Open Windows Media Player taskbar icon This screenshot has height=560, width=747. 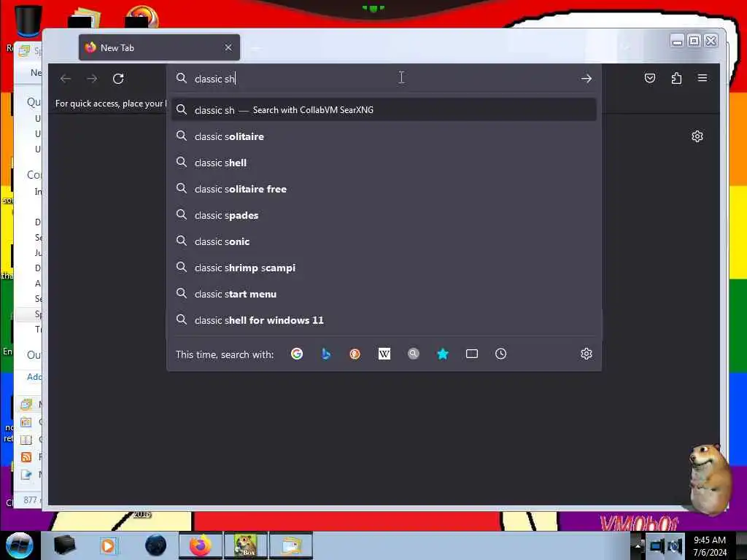(x=109, y=545)
